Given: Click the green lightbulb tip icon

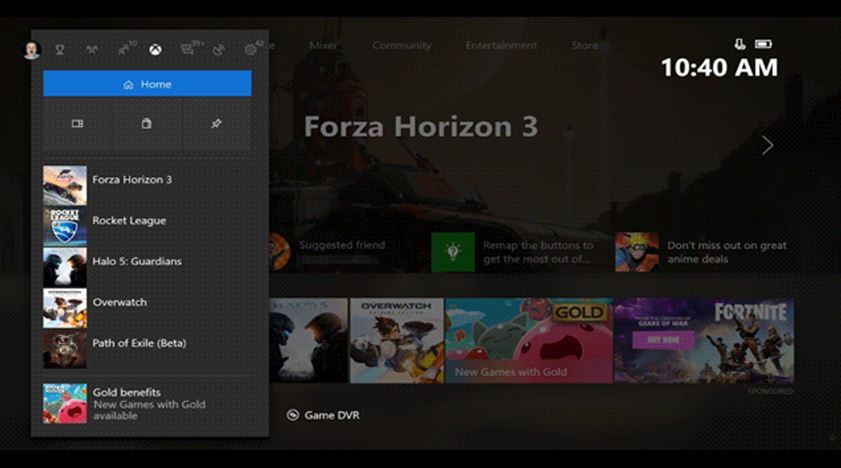Looking at the screenshot, I should [453, 252].
